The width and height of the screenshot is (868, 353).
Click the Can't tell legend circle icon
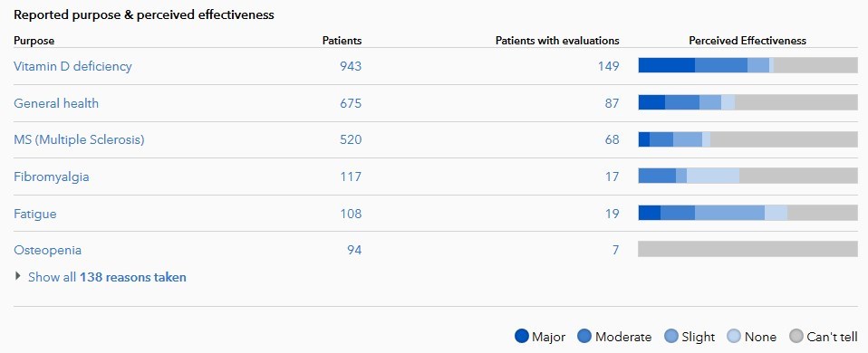[x=796, y=336]
